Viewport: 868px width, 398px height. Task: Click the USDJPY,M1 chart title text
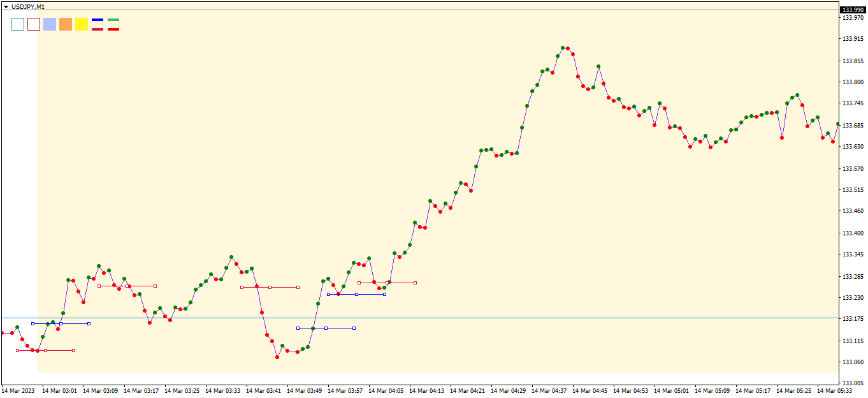tap(28, 6)
